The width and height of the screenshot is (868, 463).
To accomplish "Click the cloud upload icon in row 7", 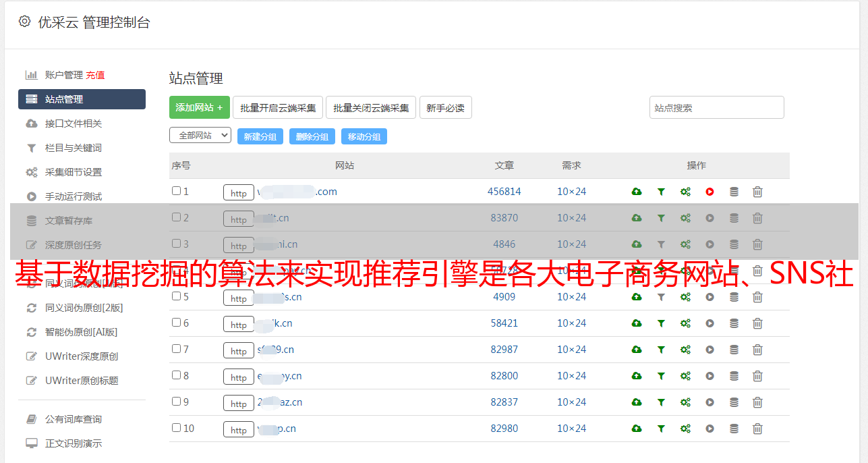I will tap(637, 350).
